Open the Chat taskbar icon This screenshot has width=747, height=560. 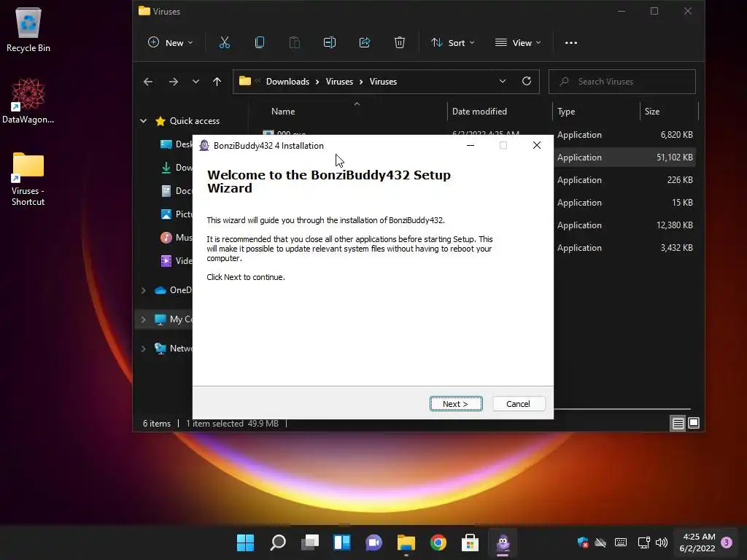tap(374, 542)
